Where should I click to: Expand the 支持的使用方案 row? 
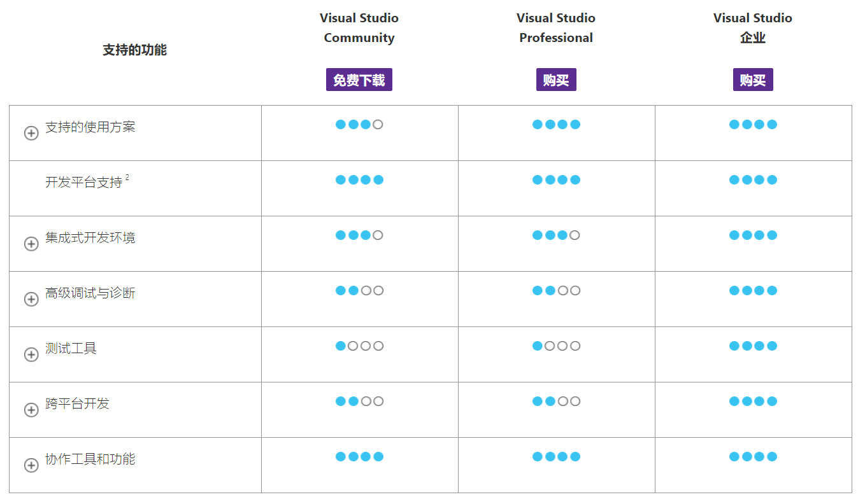pos(31,133)
